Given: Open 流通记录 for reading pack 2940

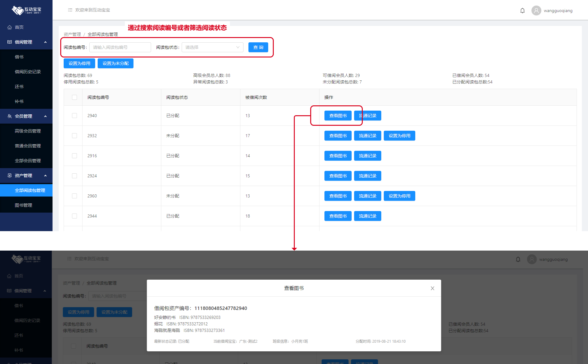Looking at the screenshot, I should tap(368, 116).
